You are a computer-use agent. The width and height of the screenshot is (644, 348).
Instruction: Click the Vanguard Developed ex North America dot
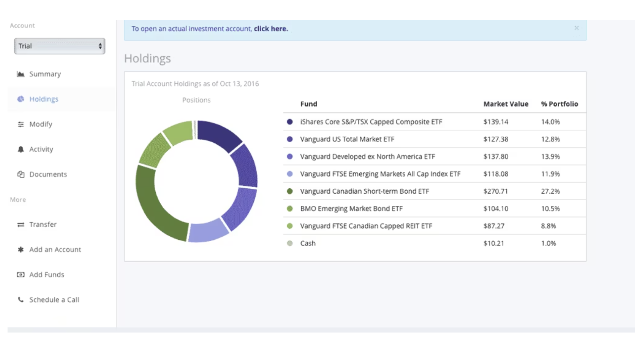click(x=290, y=157)
